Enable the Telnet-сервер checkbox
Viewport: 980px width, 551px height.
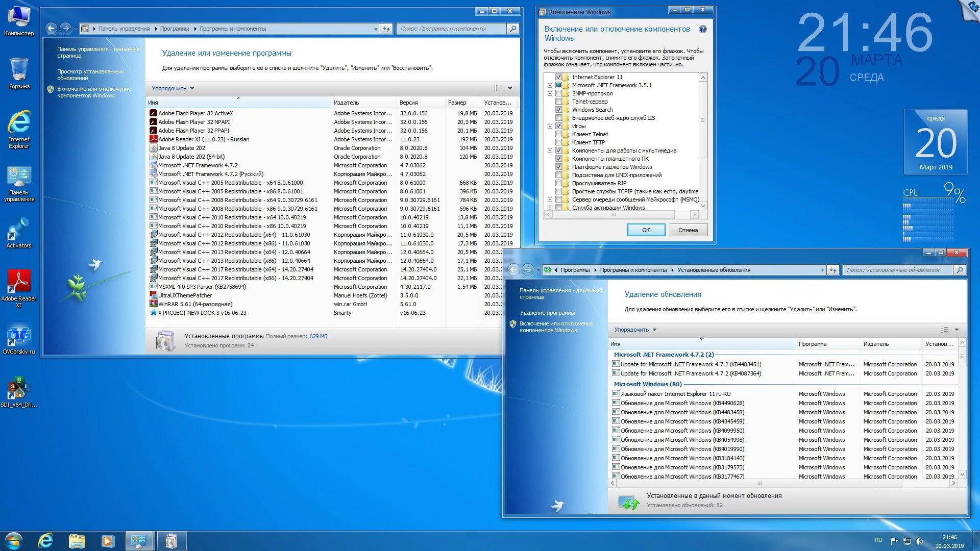pos(558,102)
